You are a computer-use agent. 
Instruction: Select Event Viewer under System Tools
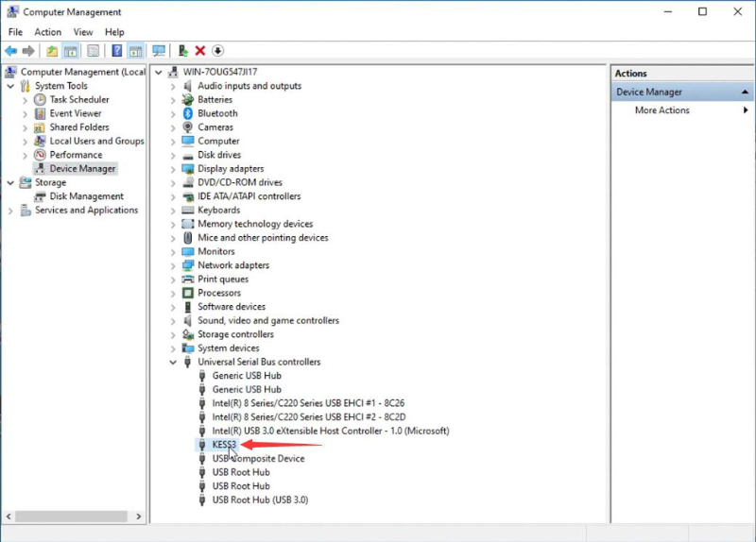click(x=75, y=113)
